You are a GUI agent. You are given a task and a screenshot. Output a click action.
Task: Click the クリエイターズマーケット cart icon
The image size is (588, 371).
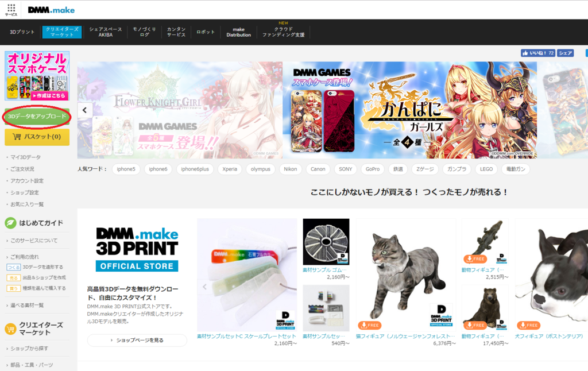tap(10, 329)
